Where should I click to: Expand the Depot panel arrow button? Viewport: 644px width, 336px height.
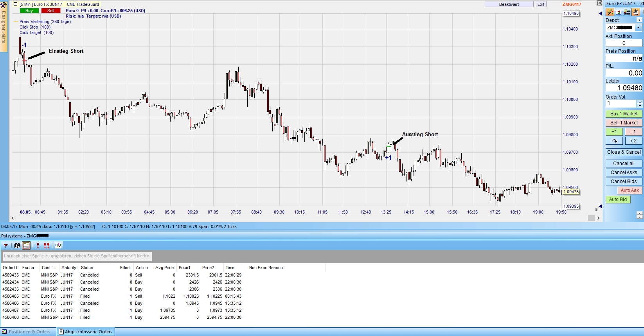(x=639, y=20)
